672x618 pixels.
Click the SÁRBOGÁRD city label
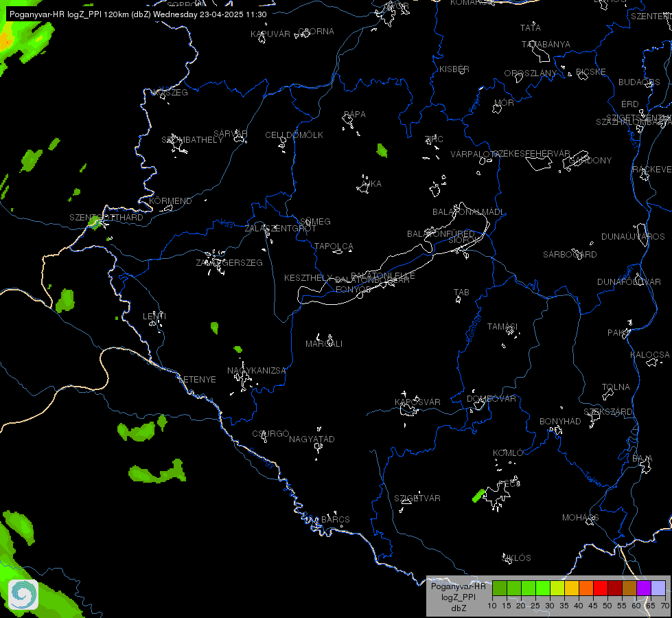pos(570,255)
